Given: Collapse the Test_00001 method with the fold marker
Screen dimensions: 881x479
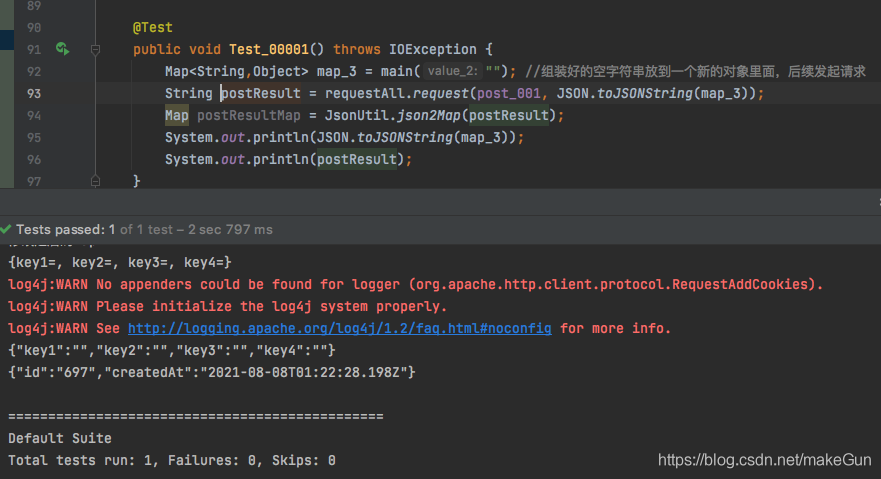Looking at the screenshot, I should [96, 50].
